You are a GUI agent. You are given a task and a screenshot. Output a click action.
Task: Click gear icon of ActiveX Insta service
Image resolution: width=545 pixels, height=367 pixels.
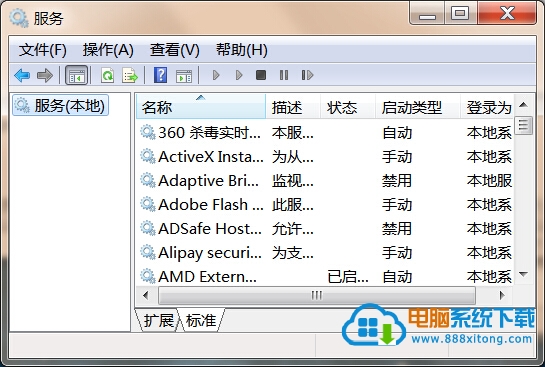[148, 156]
